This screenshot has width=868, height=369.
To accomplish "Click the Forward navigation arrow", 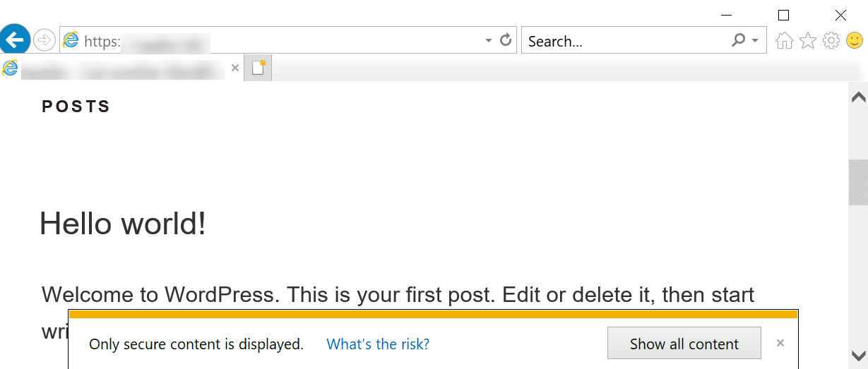I will point(44,40).
